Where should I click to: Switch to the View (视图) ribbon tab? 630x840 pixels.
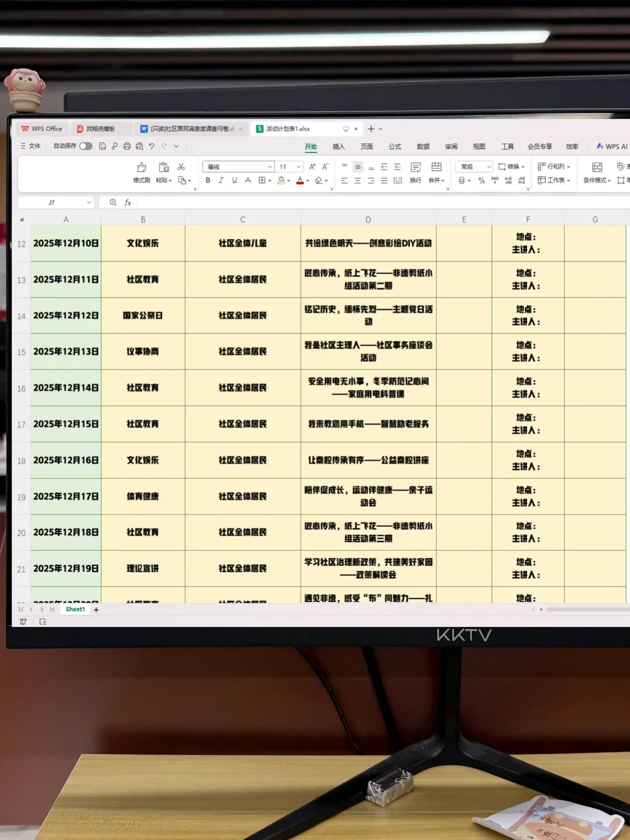tap(479, 146)
